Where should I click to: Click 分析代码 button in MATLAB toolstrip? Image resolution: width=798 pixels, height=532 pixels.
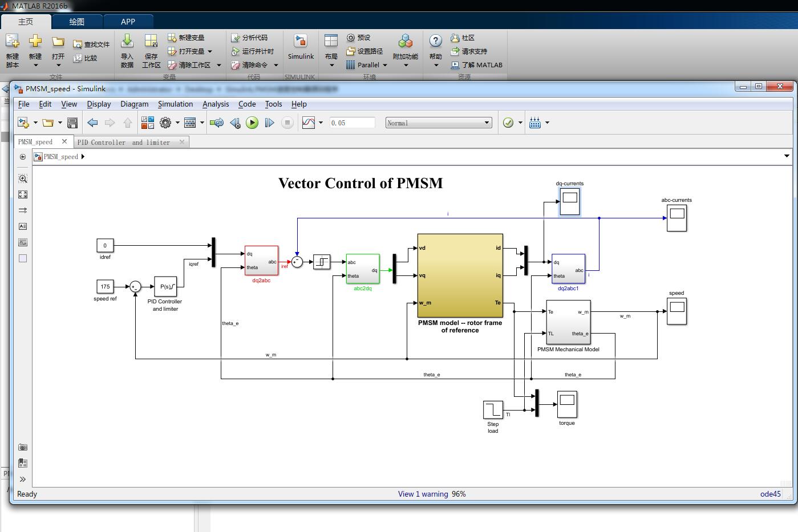pyautogui.click(x=249, y=38)
